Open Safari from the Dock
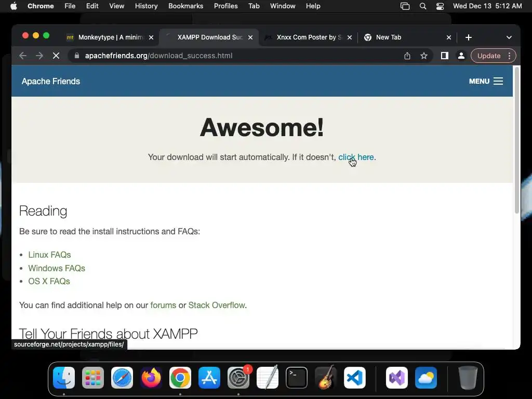532x399 pixels. click(x=122, y=378)
